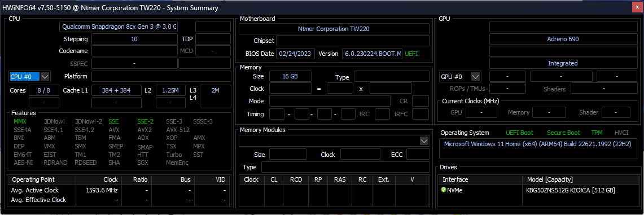Screen dimensions: 644x215
Task: Click the empty Memory Clock field
Action: [x=290, y=89]
